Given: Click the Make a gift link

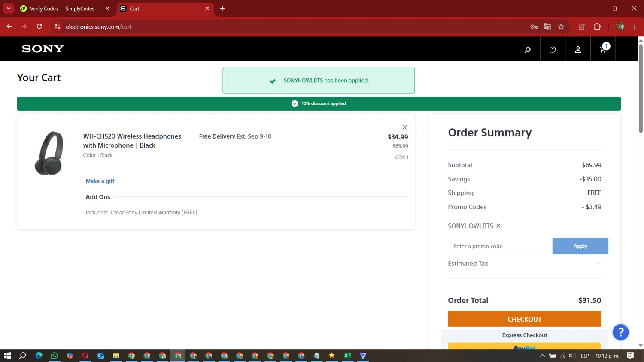Looking at the screenshot, I should point(100,181).
